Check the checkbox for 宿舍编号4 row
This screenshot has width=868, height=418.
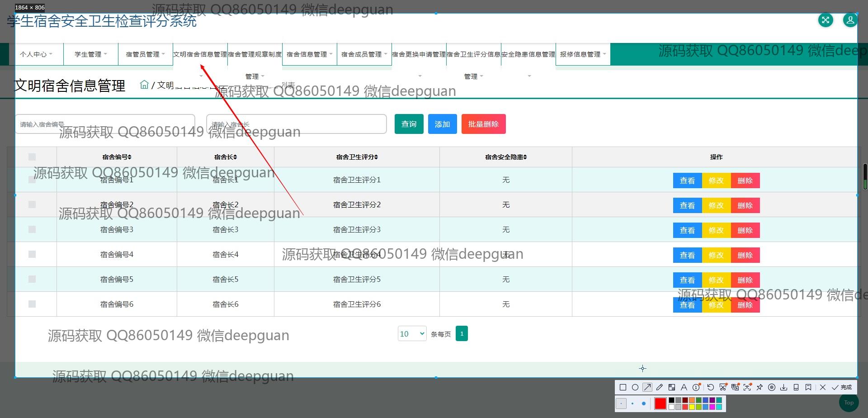pyautogui.click(x=32, y=254)
